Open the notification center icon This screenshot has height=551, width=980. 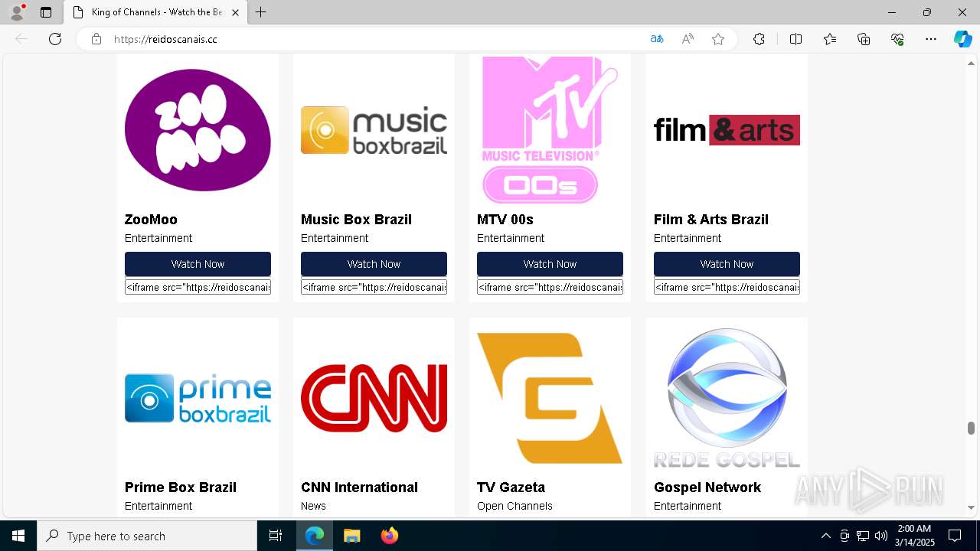tap(955, 536)
